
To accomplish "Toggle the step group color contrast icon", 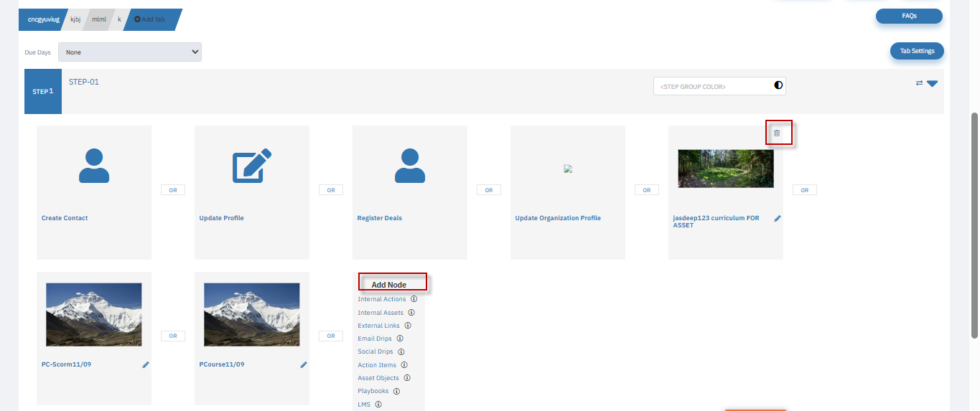I will [x=778, y=85].
